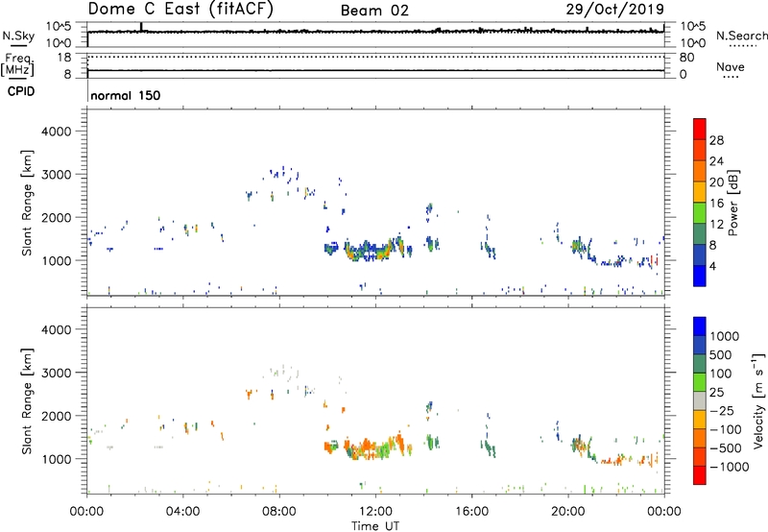Click the "3000" range tick on the power panel
768x532 pixels.
pyautogui.click(x=57, y=175)
